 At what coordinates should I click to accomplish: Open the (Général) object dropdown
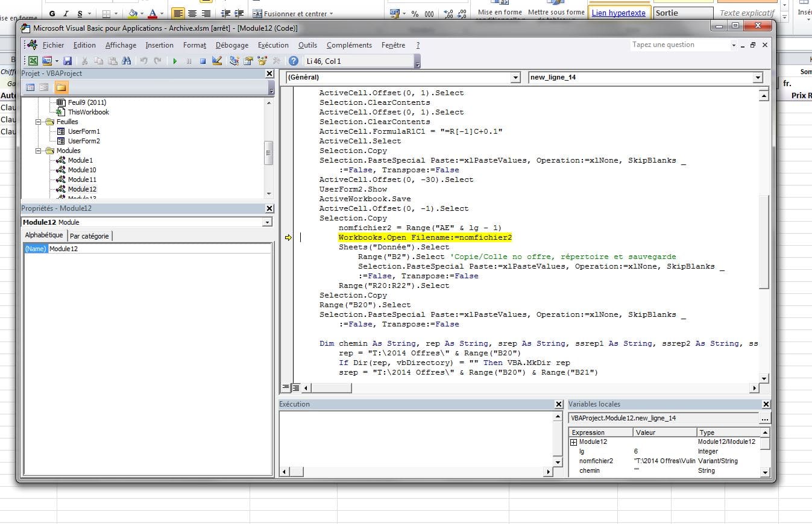(515, 78)
